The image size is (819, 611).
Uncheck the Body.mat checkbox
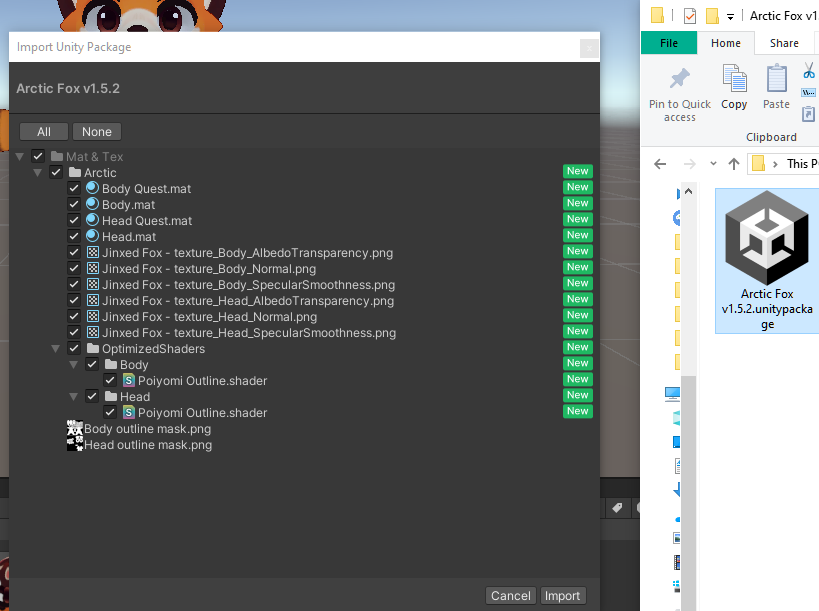74,204
